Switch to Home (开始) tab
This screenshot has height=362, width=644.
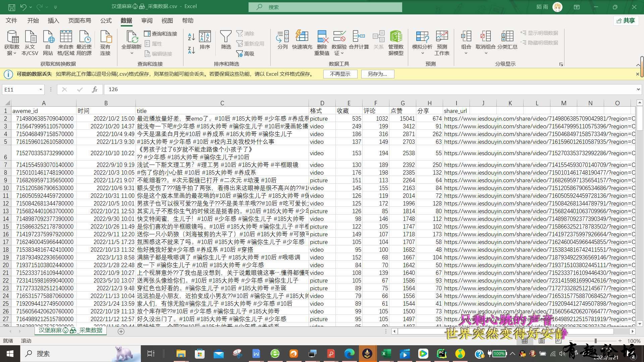[33, 20]
